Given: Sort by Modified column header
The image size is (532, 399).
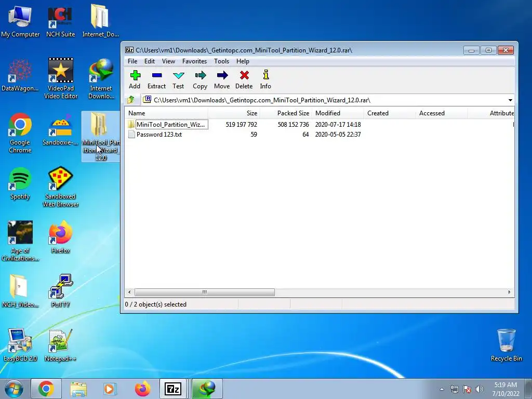Looking at the screenshot, I should 338,113.
